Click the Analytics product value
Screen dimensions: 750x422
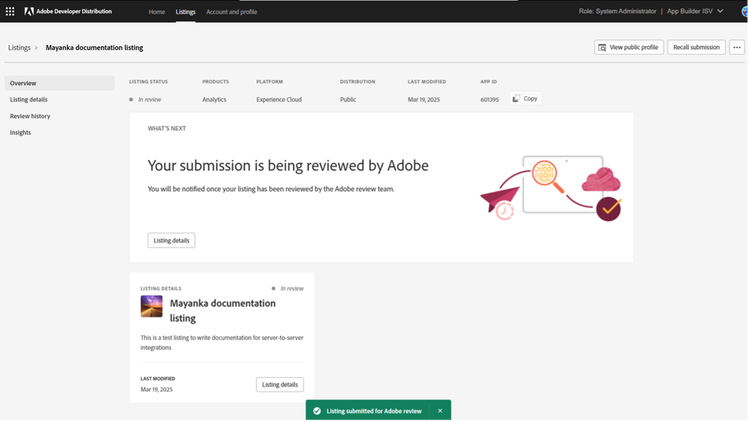tap(214, 100)
